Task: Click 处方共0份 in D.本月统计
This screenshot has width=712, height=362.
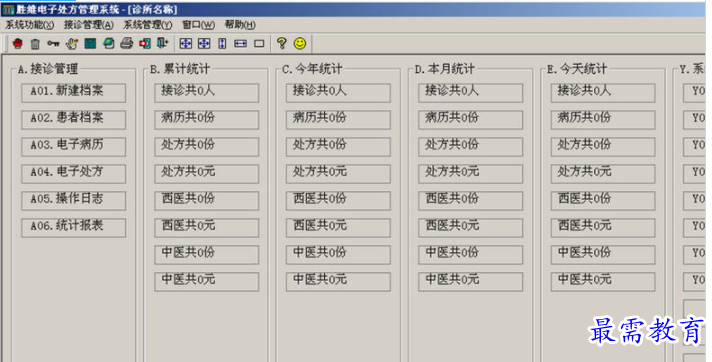Action: point(470,147)
